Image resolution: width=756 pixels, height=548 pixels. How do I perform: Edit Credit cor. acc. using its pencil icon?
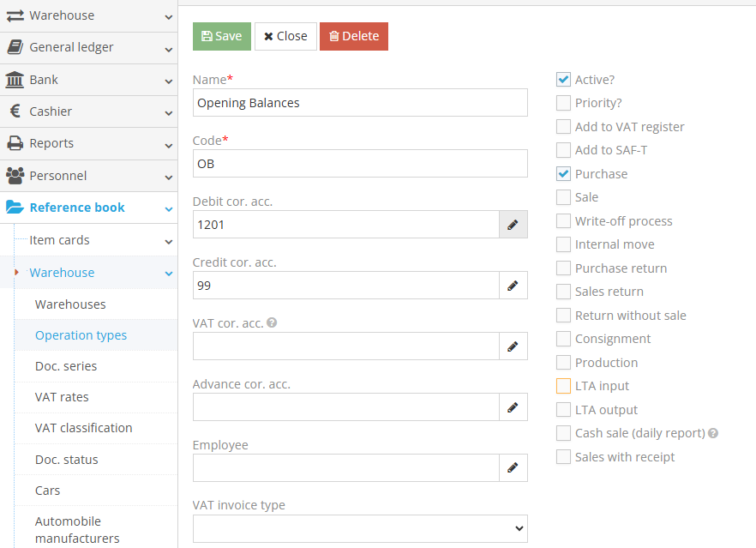tap(513, 285)
